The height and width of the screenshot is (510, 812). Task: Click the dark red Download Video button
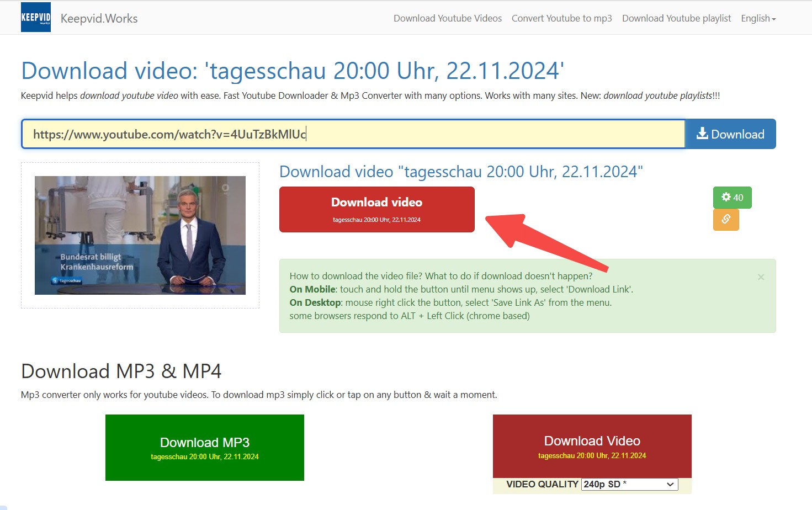(x=592, y=446)
